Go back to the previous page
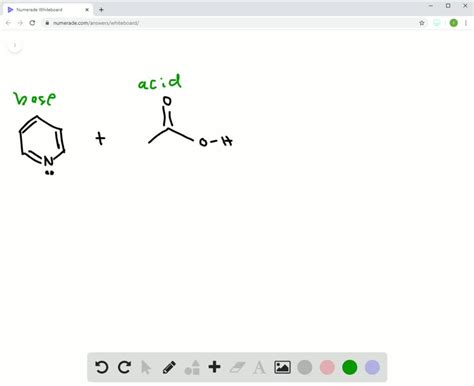Screen dimensions: 474x386 [8, 23]
